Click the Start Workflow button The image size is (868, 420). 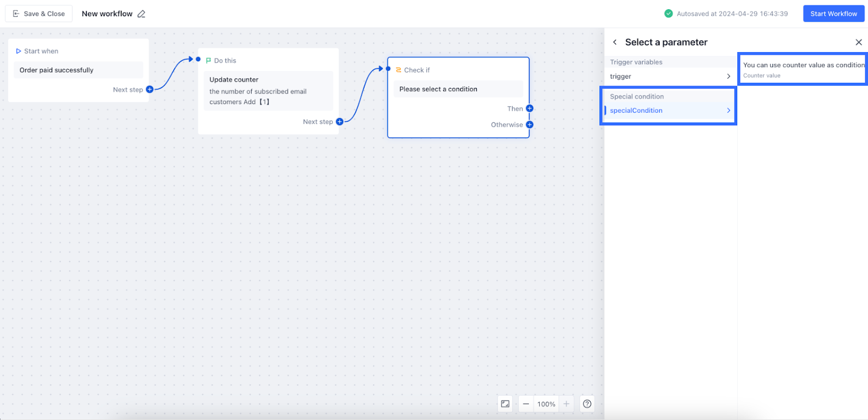tap(833, 14)
